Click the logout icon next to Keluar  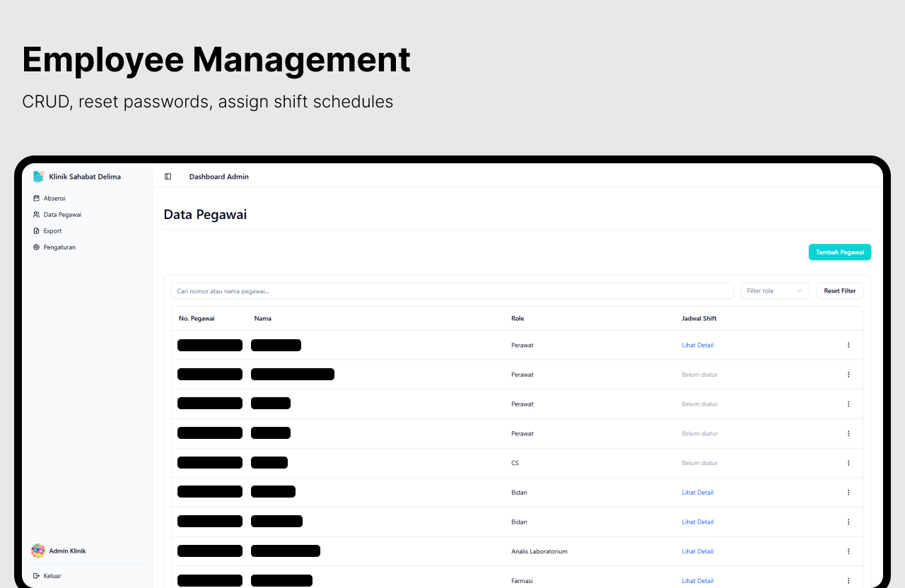(37, 575)
